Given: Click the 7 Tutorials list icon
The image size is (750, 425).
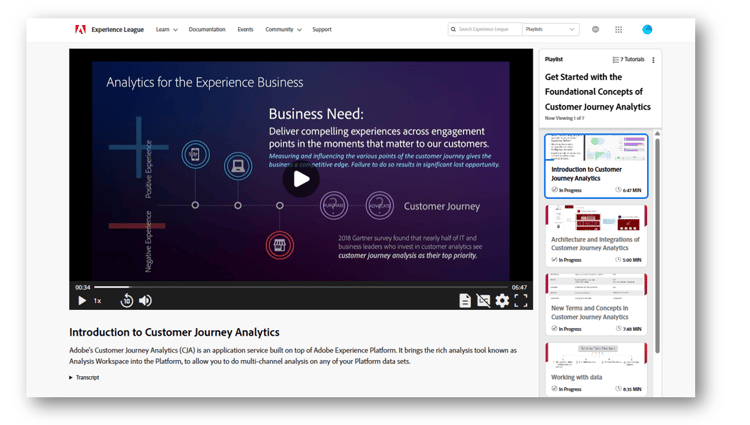Looking at the screenshot, I should click(616, 60).
